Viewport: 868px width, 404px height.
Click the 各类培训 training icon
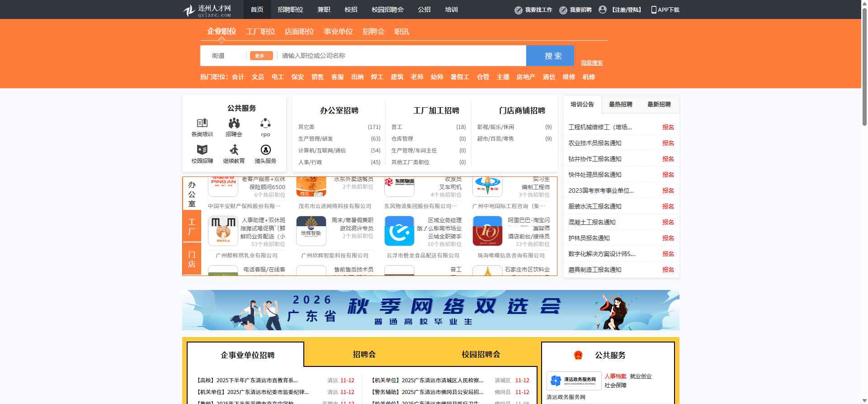click(202, 124)
